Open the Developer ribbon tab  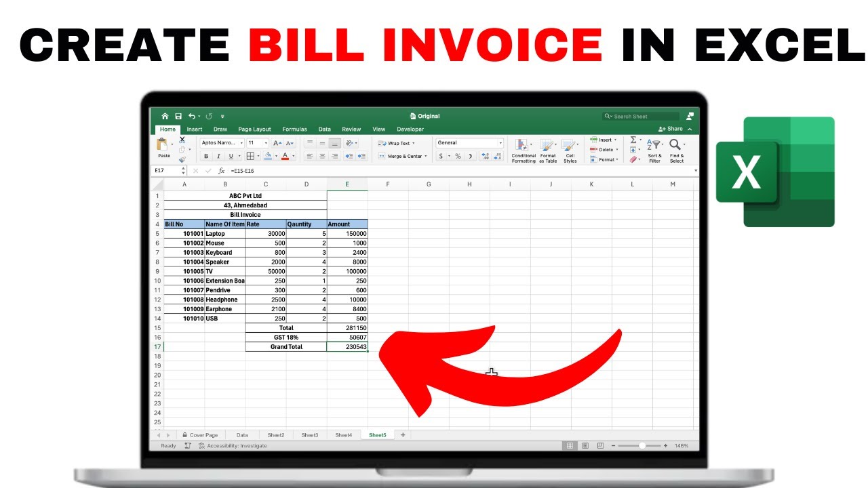click(410, 129)
